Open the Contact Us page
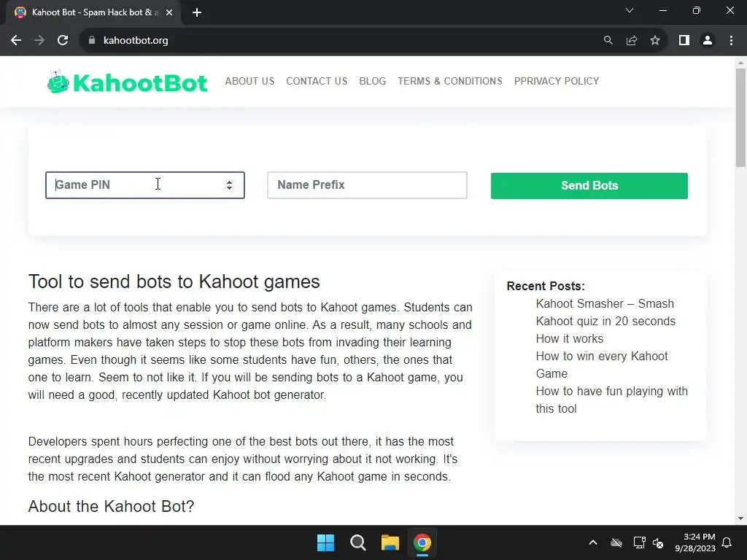This screenshot has height=560, width=747. [317, 81]
